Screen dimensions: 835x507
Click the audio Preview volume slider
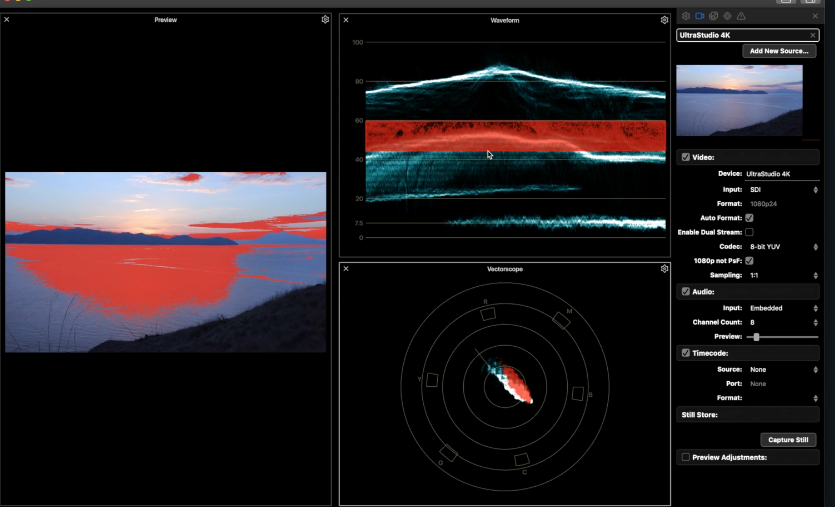coord(757,337)
